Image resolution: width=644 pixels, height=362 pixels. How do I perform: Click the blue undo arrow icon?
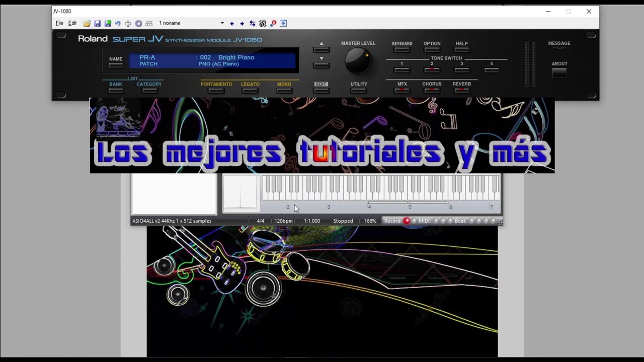118,24
